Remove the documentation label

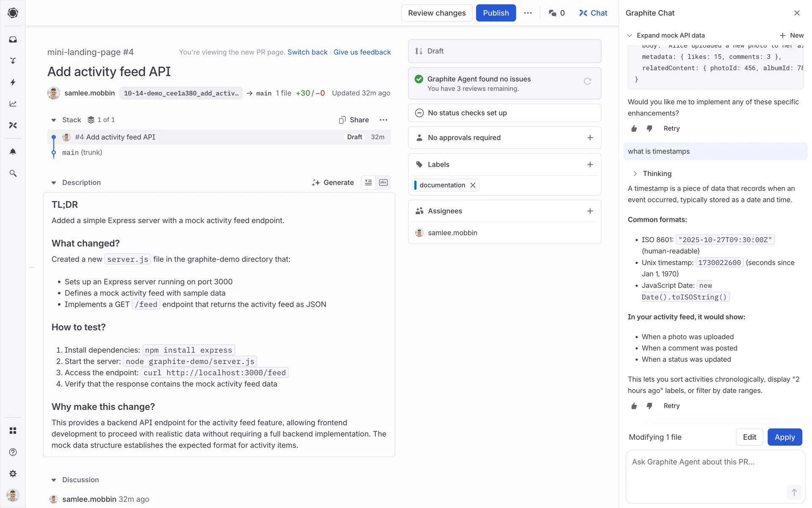(473, 185)
